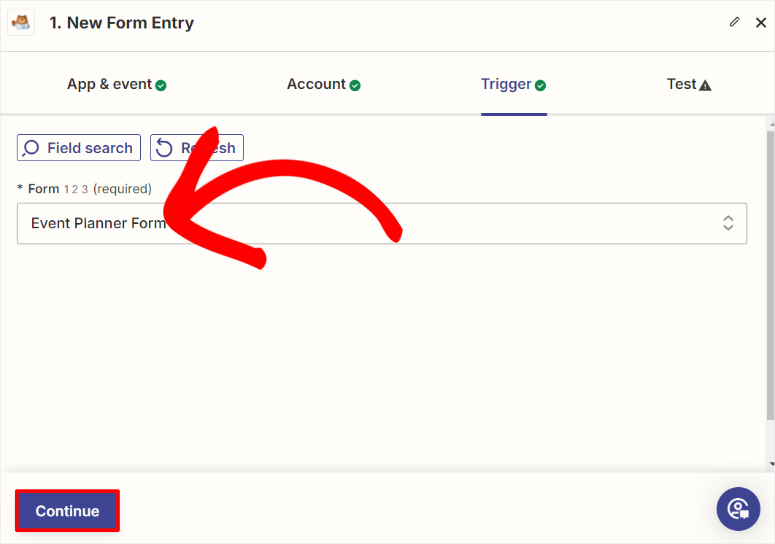The image size is (775, 544).
Task: Click the Field search button
Action: coord(79,148)
